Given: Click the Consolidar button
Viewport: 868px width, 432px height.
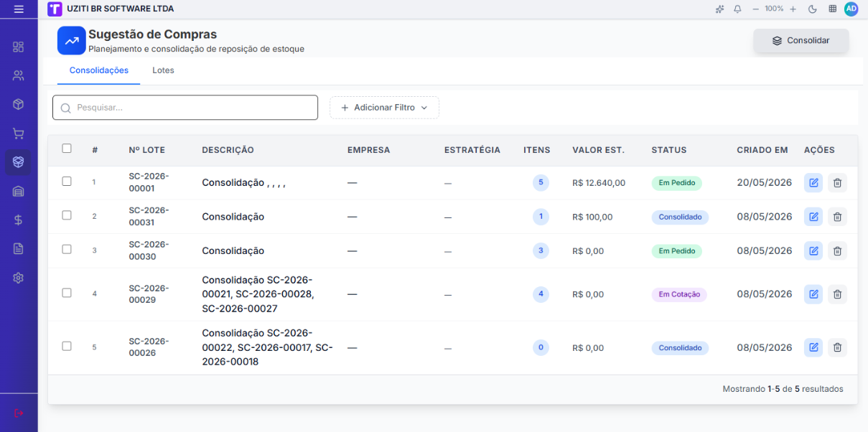Looking at the screenshot, I should (x=801, y=41).
